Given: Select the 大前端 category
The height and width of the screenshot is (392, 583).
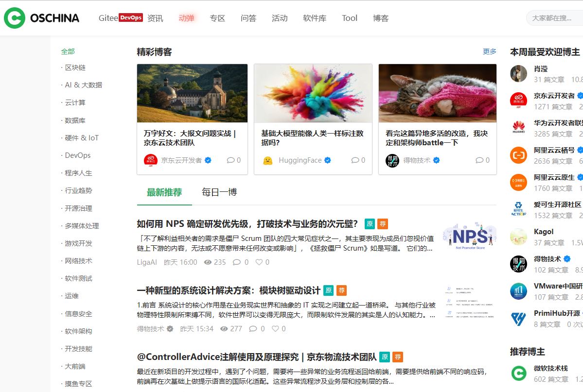Looking at the screenshot, I should (75, 366).
